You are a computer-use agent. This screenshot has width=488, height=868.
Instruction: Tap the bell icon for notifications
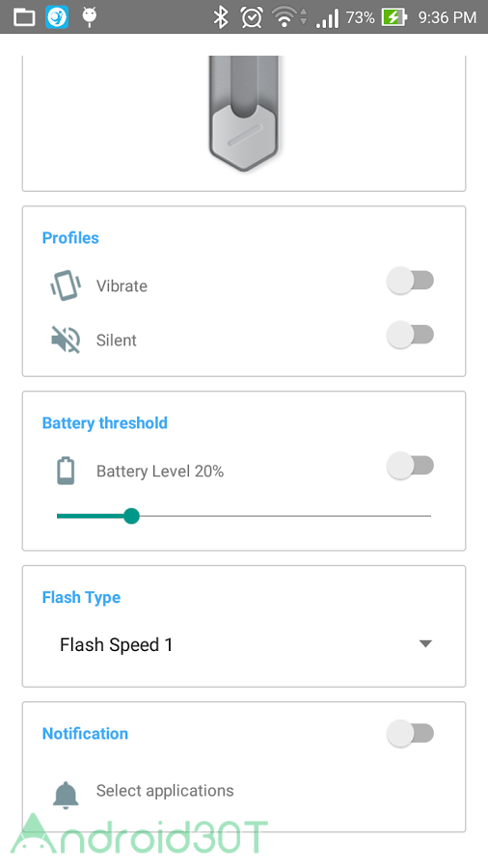[x=66, y=795]
